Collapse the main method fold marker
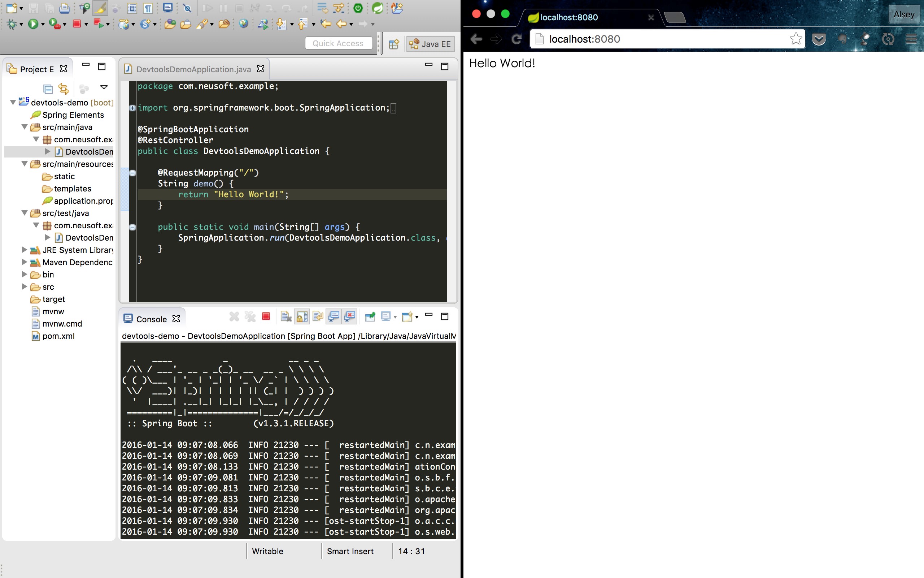 (x=132, y=227)
